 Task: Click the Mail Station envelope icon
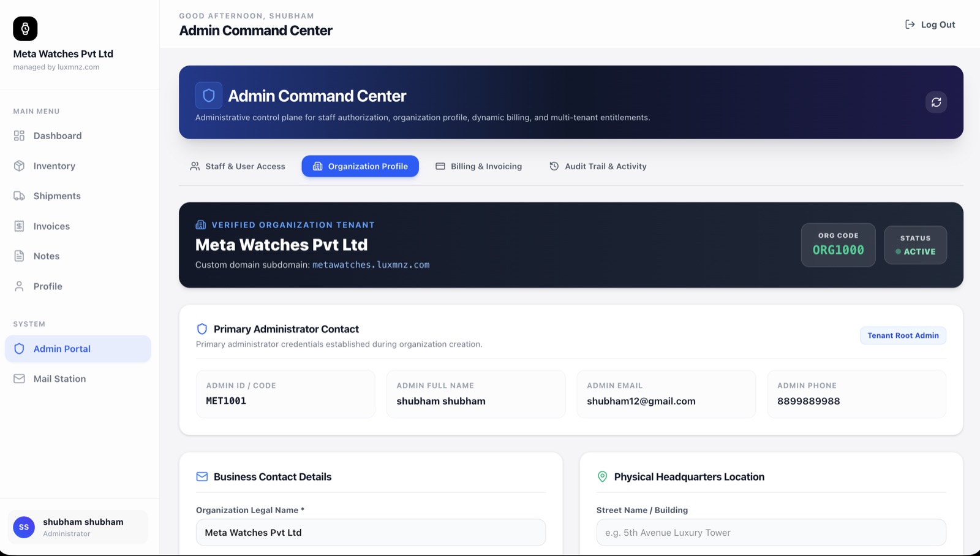click(x=19, y=379)
